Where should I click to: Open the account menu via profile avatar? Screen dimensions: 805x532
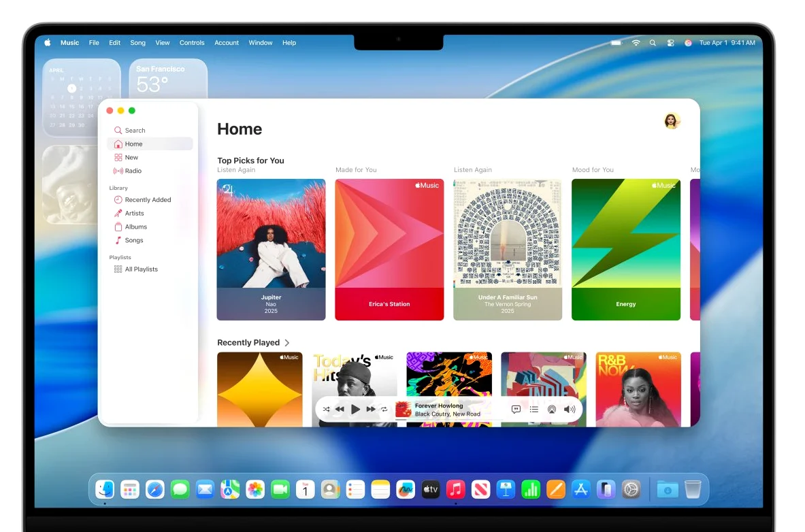pos(672,121)
